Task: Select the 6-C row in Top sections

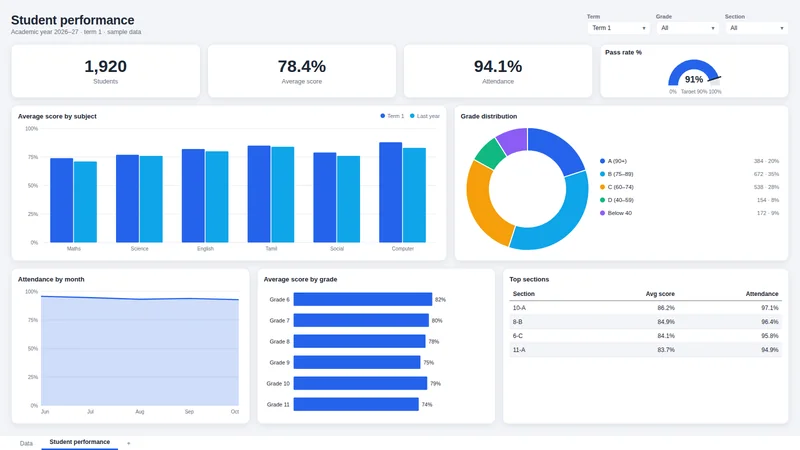Action: click(645, 336)
